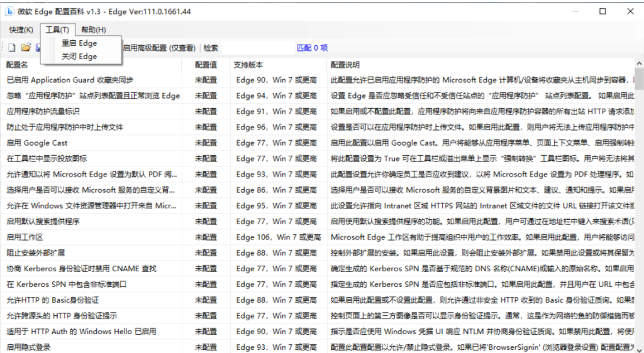644x353 pixels.
Task: Select the 启用工作区 config row
Action: pyautogui.click(x=25, y=237)
